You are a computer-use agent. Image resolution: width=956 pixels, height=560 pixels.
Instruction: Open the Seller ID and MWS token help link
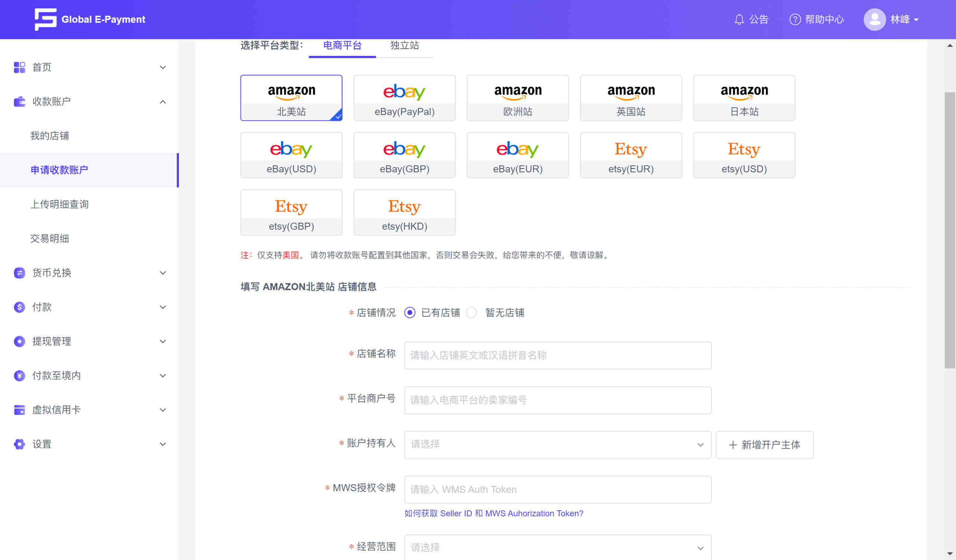(x=494, y=513)
